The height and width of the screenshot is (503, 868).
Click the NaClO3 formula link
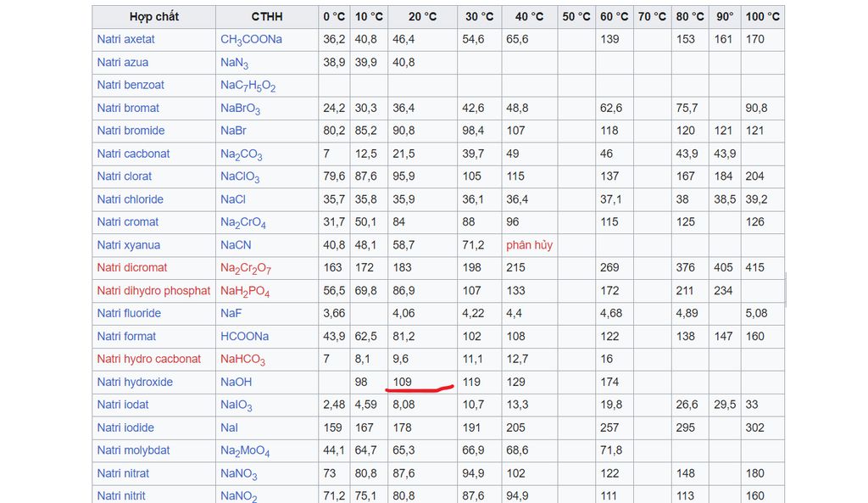[x=240, y=177]
